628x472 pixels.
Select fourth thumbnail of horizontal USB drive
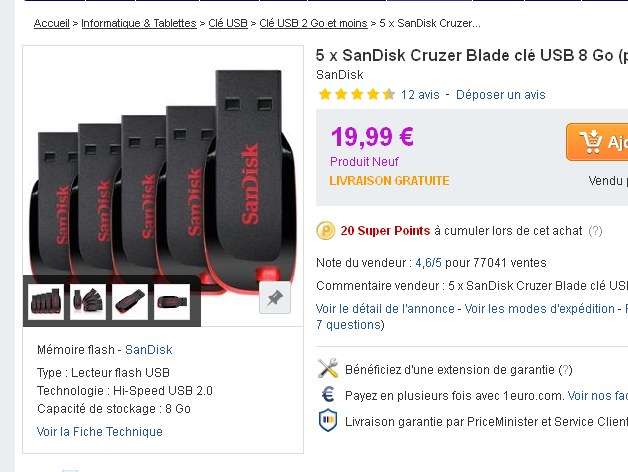tap(172, 302)
